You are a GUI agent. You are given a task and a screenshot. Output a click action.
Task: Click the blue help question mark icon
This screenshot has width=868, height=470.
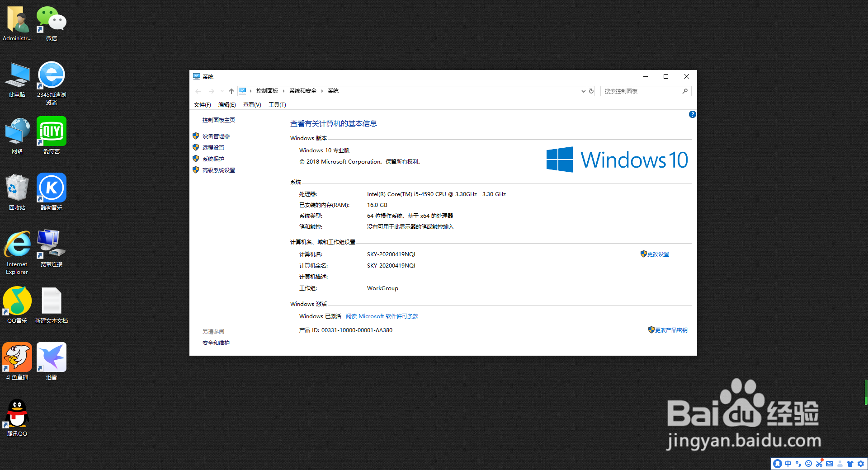pos(692,114)
